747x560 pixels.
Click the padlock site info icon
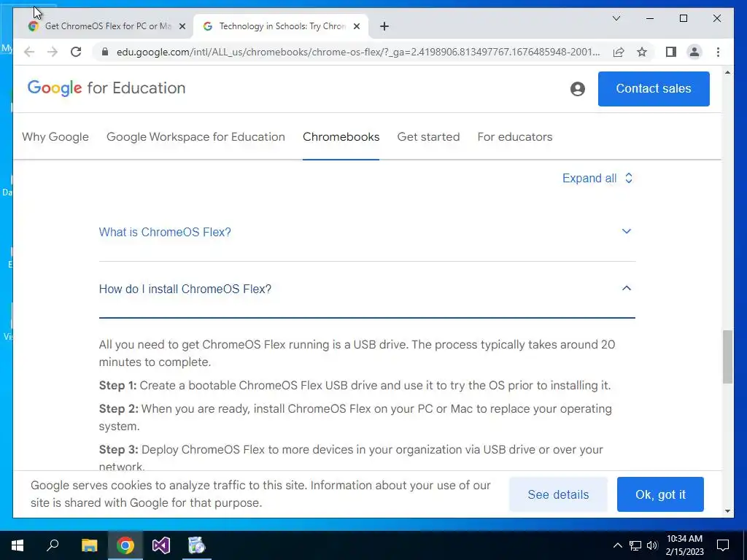(x=105, y=52)
